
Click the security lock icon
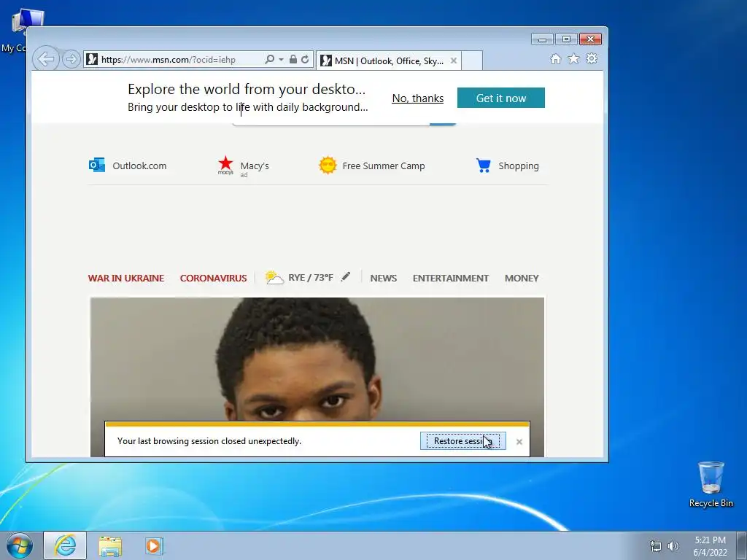point(293,60)
